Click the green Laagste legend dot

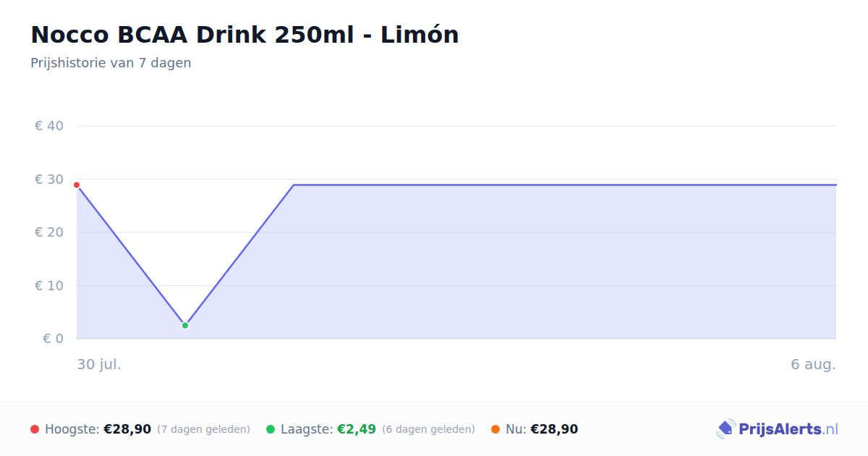tap(271, 429)
